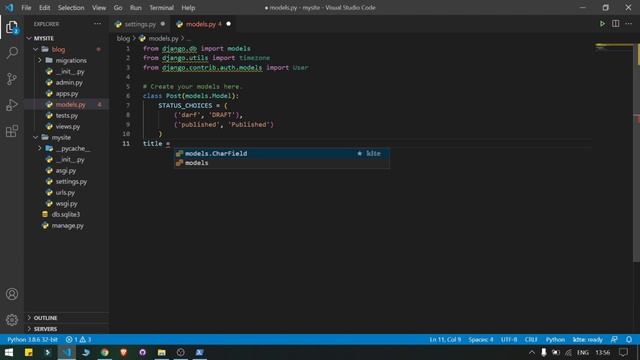Open wsgi.py in the explorer
The width and height of the screenshot is (640, 360).
click(x=67, y=204)
